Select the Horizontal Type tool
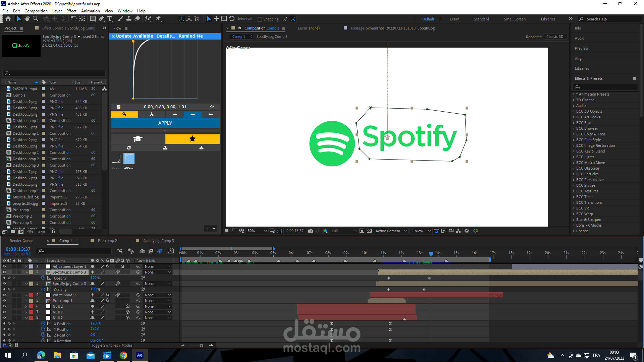 110,19
